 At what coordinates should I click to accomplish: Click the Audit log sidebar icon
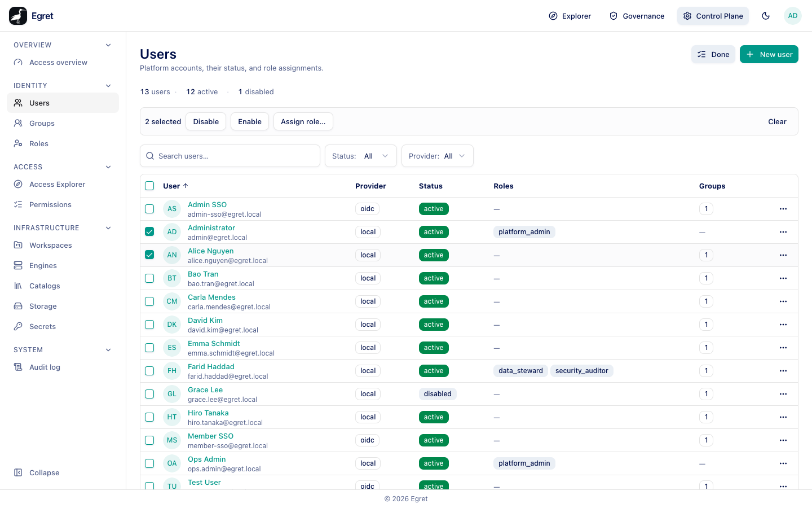coord(18,367)
